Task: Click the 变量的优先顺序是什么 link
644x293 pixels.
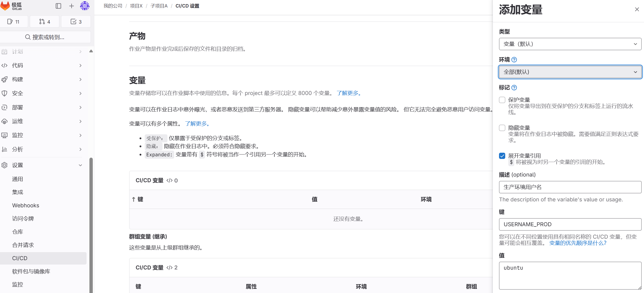Action: coord(577,243)
